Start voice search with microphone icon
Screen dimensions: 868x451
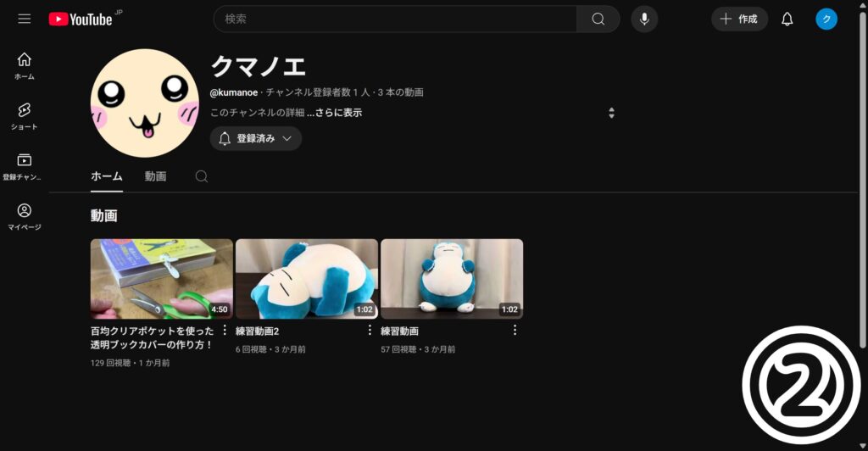644,19
